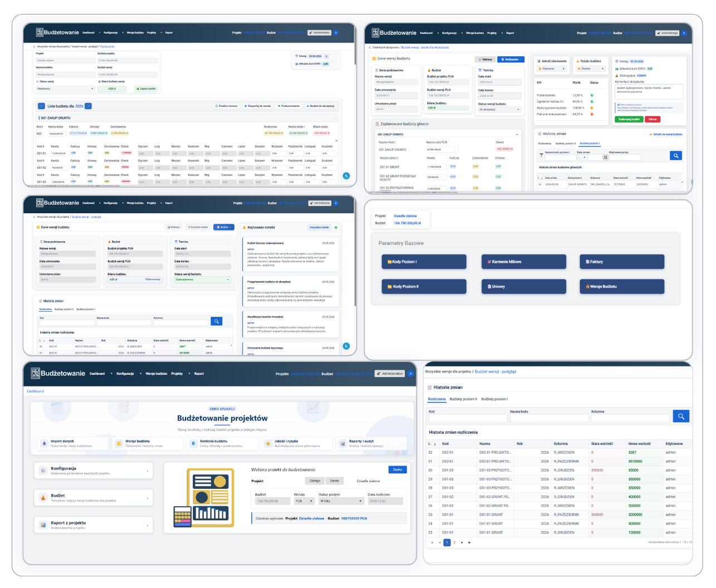The image size is (716, 588).
Task: Open calendar icon next to Data zmian field
Action: pos(605,157)
